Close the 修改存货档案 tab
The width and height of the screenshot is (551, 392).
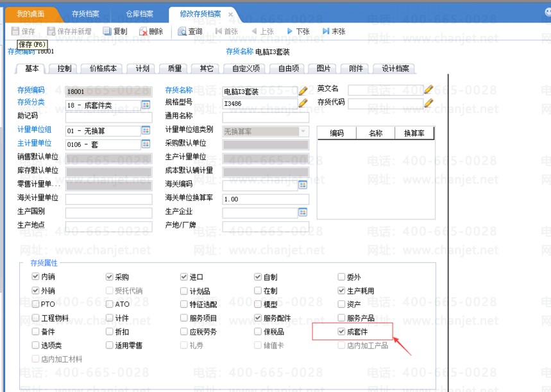coord(230,14)
